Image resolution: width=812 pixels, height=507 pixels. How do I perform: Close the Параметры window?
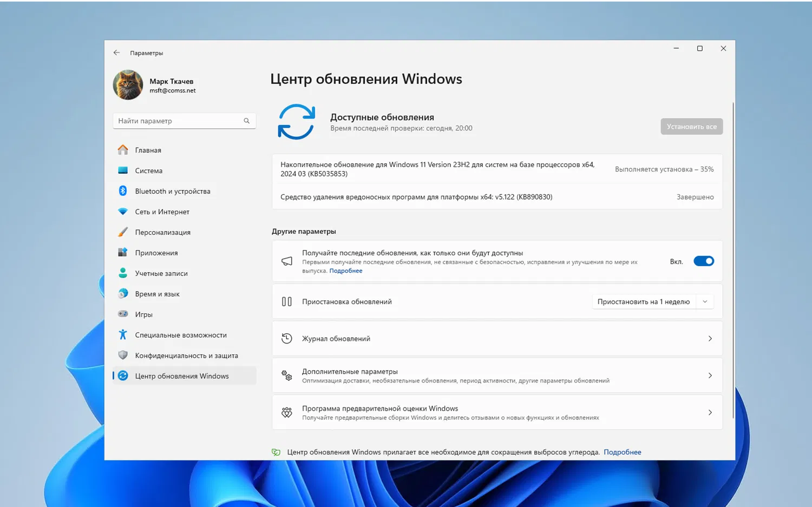point(723,48)
